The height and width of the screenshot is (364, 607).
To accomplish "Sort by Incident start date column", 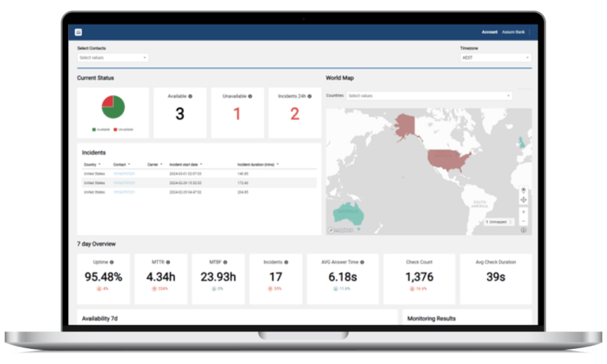I will coord(186,164).
